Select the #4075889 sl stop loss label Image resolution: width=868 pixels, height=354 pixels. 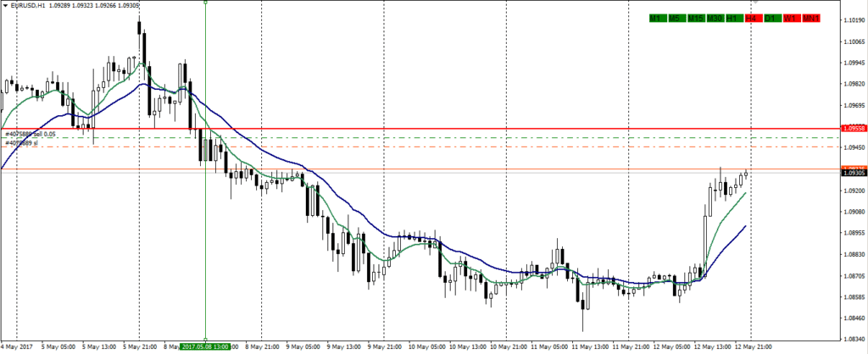22,143
